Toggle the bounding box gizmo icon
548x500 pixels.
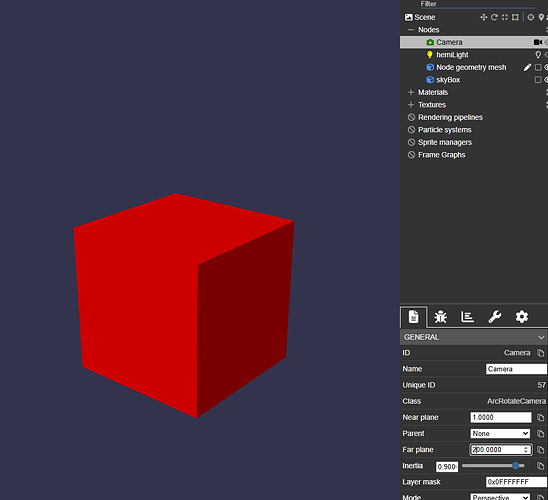point(515,17)
